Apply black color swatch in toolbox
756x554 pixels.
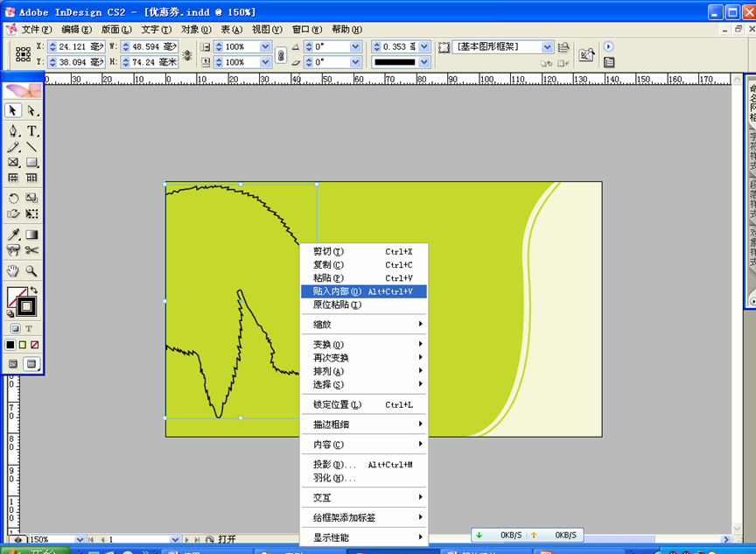10,345
